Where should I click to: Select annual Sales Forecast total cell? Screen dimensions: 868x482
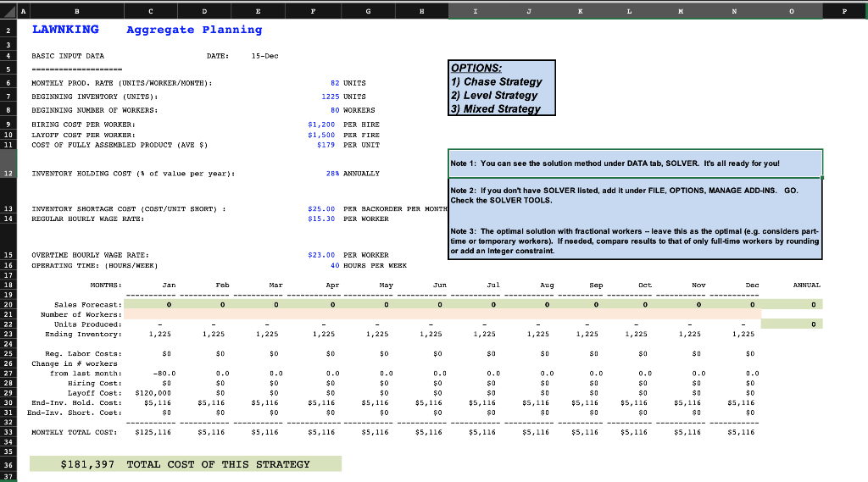(792, 304)
